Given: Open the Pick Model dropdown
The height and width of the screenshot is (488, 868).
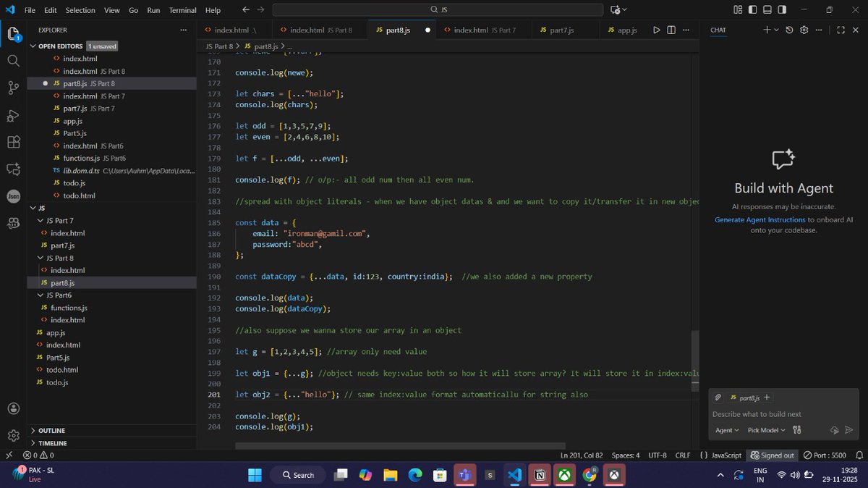Looking at the screenshot, I should tap(766, 430).
